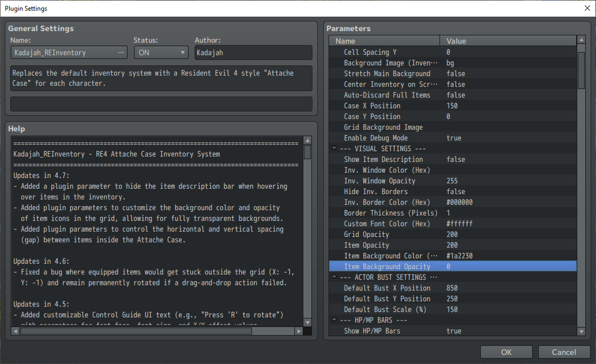Screen dimensions: 596x364
Task: Click the true value for Enable Debug Mode
Action: pyautogui.click(x=454, y=138)
